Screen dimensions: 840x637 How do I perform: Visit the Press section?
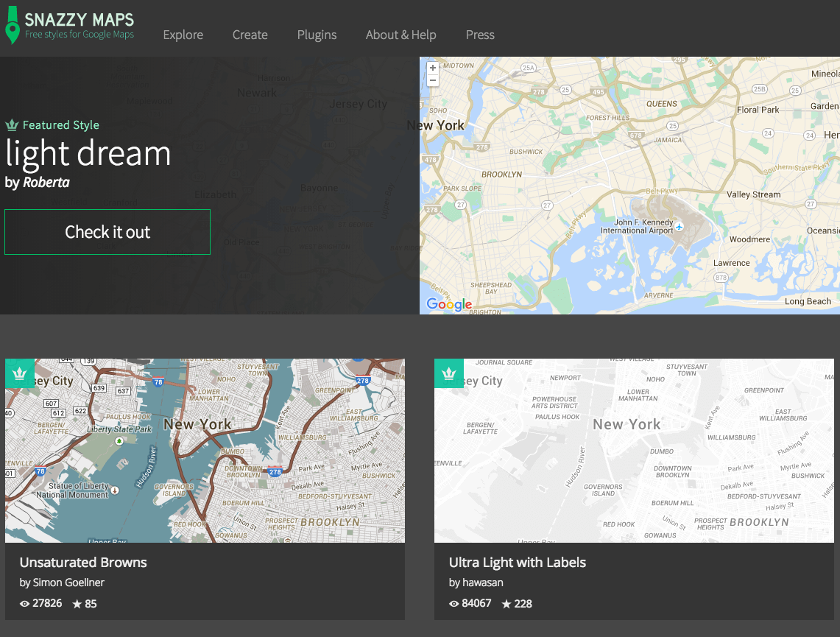[480, 35]
